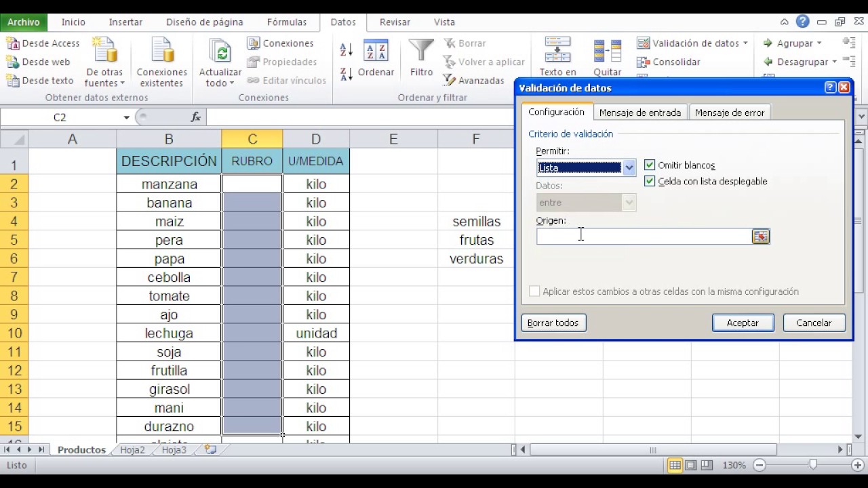This screenshot has width=868, height=488.
Task: Click the Borrar todos button
Action: point(553,323)
